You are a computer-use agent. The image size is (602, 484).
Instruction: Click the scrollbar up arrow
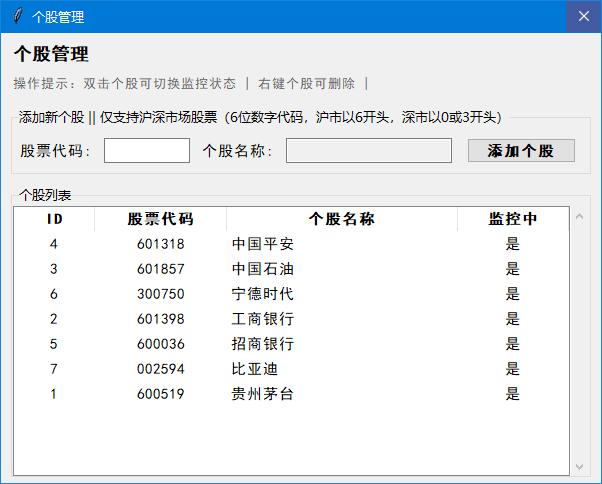[580, 216]
